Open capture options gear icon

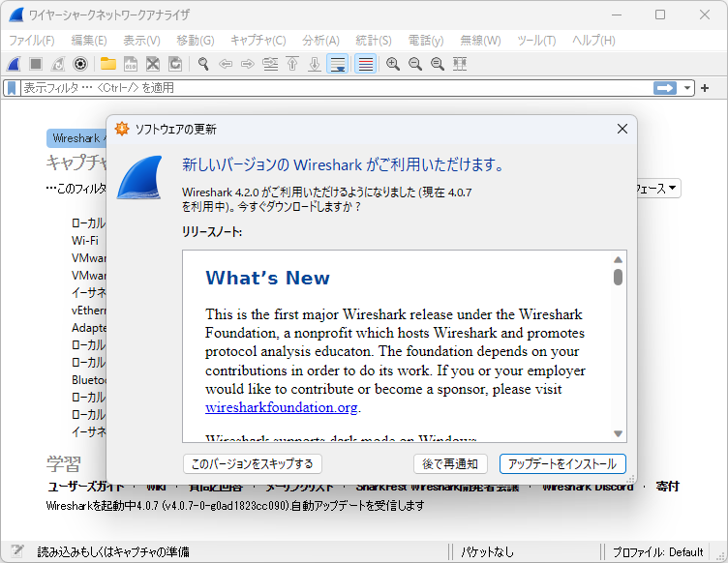point(80,64)
